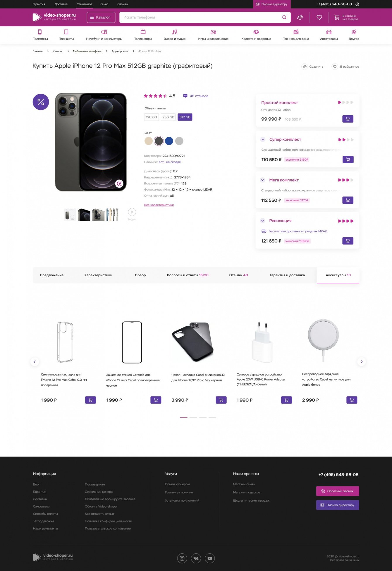Open the Каталог button
The height and width of the screenshot is (571, 392).
[101, 17]
